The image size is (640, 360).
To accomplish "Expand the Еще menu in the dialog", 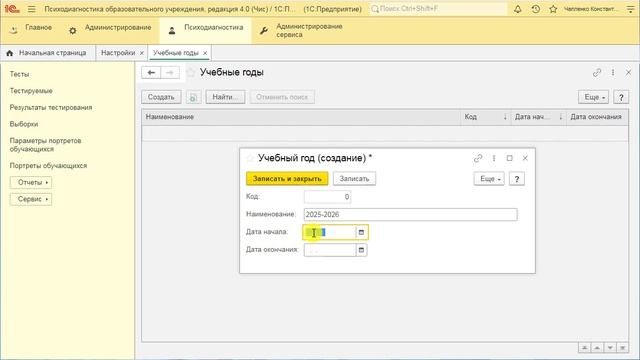I will 489,179.
